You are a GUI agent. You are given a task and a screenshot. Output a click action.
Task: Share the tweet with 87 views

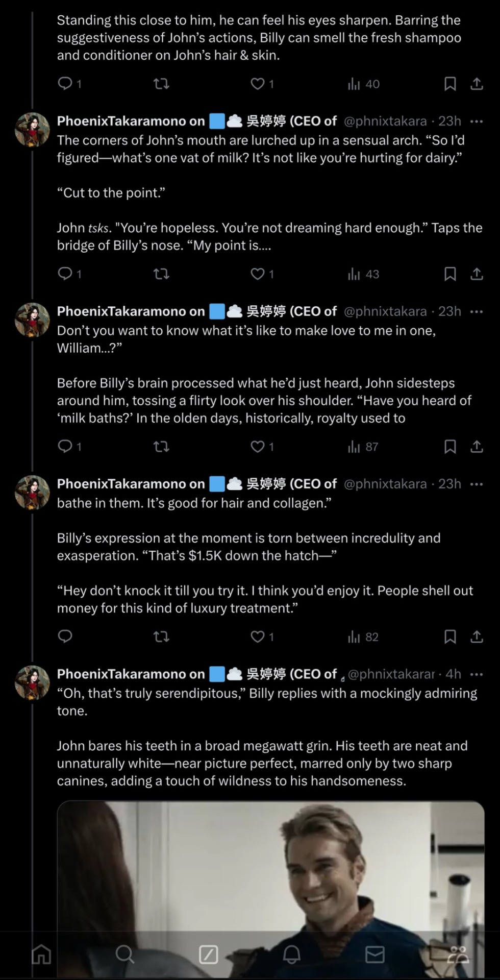pyautogui.click(x=477, y=447)
